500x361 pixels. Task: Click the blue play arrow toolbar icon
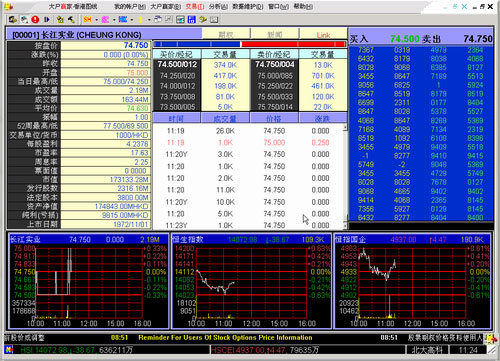point(47,20)
